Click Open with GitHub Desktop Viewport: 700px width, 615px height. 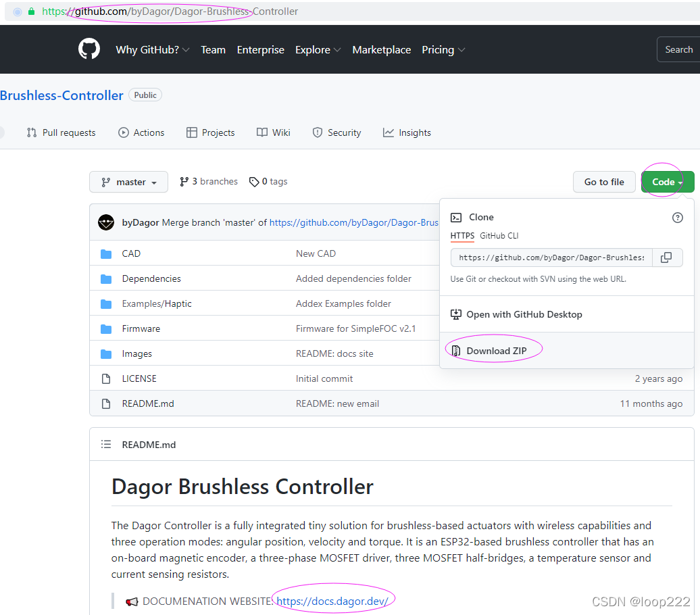[524, 314]
